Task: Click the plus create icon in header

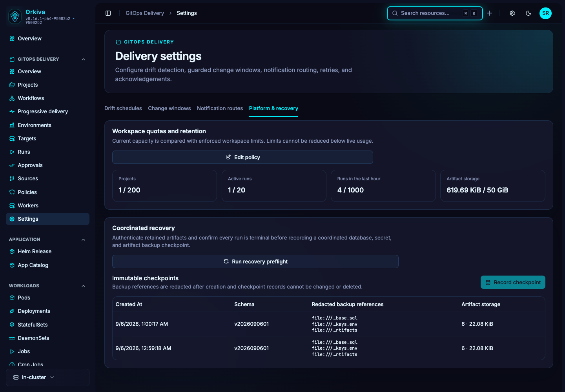Action: pyautogui.click(x=490, y=13)
